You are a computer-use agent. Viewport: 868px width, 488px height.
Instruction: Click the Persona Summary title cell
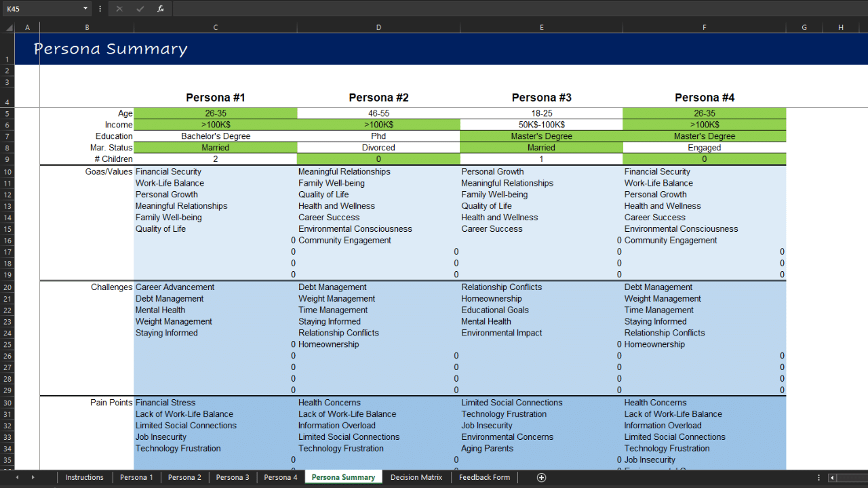coord(111,49)
